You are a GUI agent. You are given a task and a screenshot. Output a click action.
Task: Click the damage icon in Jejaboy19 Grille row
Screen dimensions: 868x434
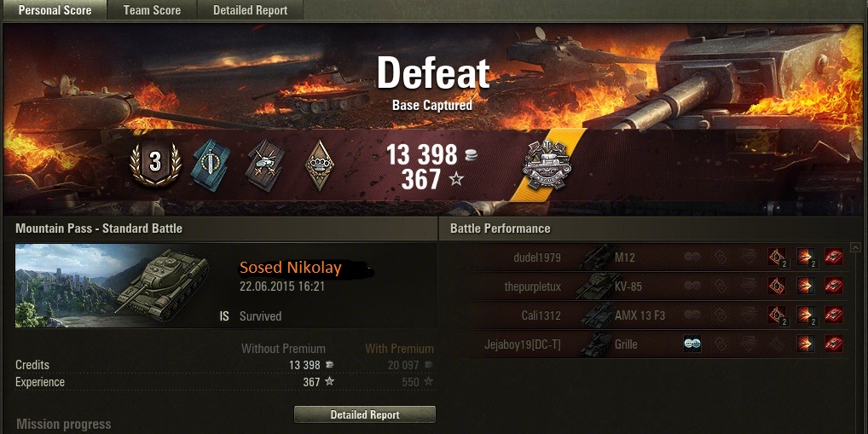point(806,344)
